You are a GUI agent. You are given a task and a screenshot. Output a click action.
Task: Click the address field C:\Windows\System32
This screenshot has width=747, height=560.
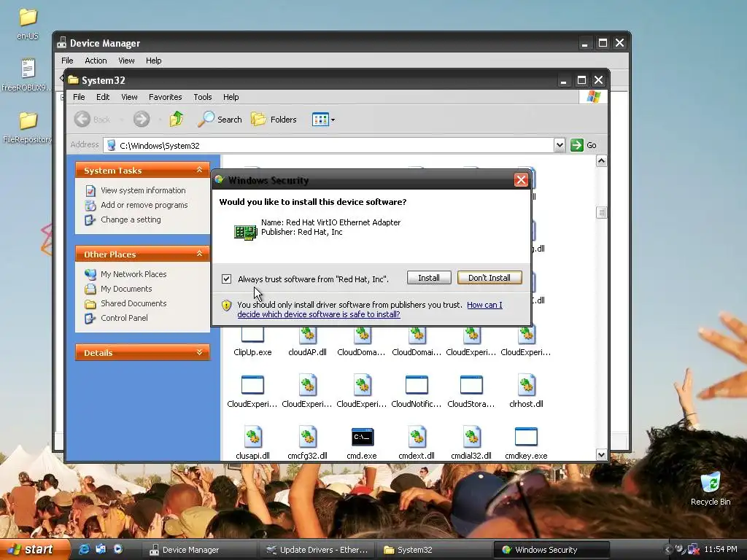click(329, 145)
